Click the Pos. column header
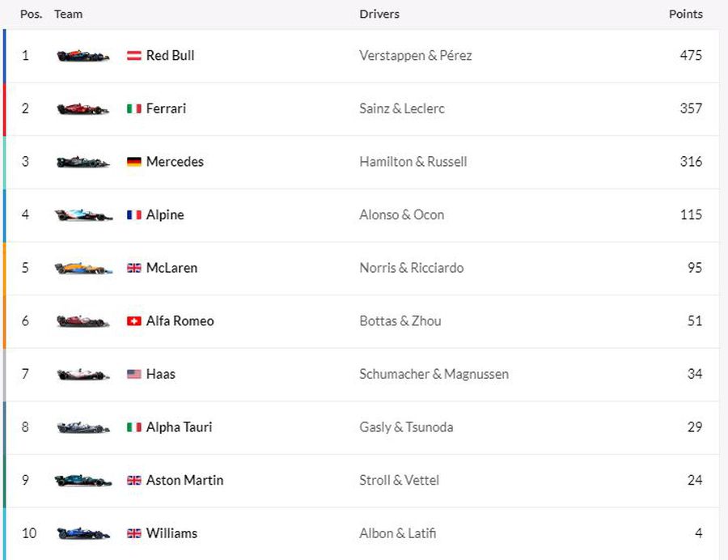Viewport: 728px width, 560px height. coord(31,14)
